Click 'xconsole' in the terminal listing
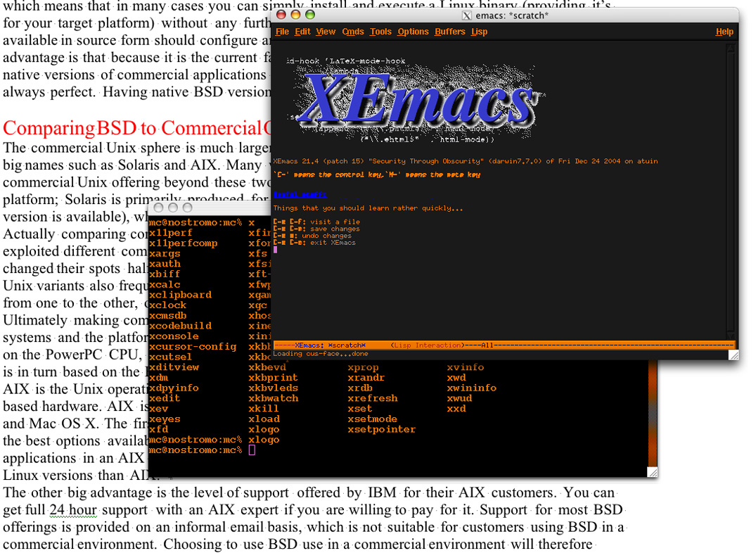 [x=174, y=336]
